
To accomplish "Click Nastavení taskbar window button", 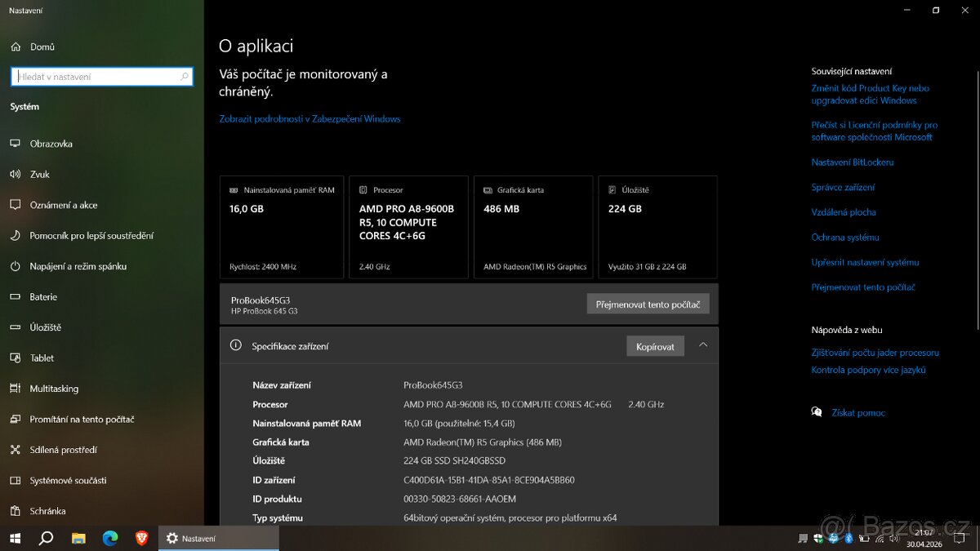I will [218, 538].
